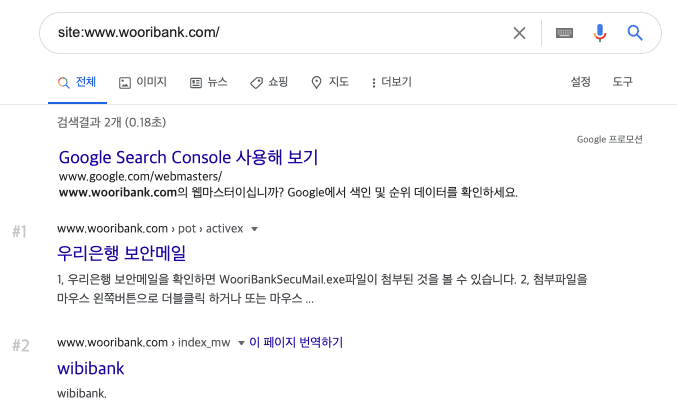Open 도구 (Tools) search options

(623, 82)
